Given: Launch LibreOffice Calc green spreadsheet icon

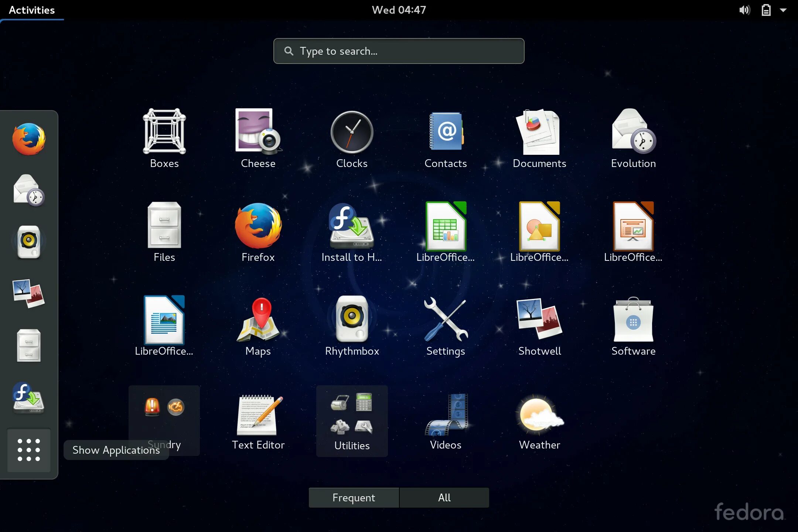Looking at the screenshot, I should (446, 232).
